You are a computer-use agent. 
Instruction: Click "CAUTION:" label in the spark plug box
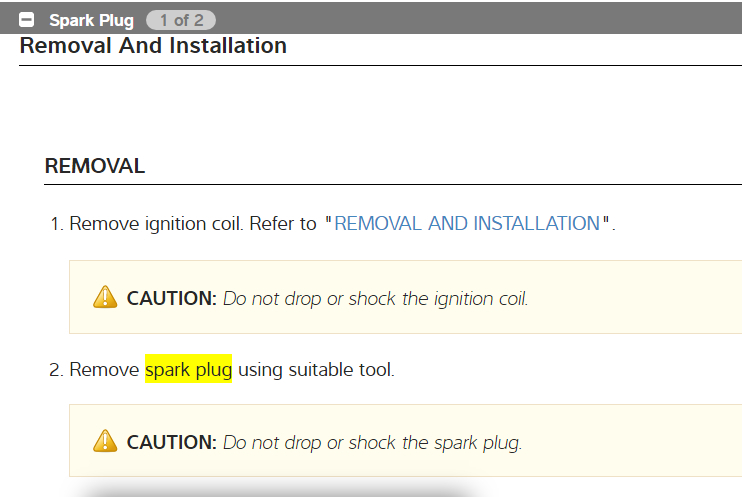171,442
